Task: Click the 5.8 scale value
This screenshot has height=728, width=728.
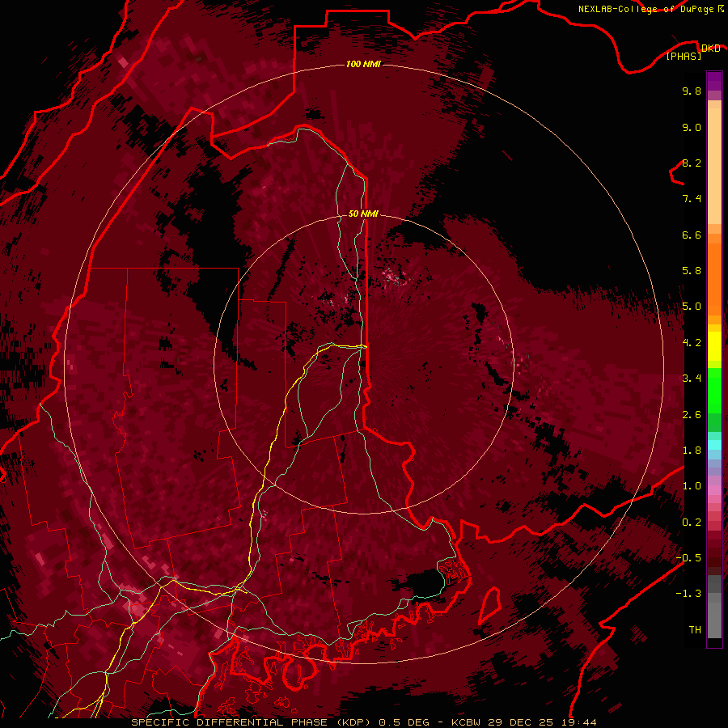Action: [x=692, y=271]
